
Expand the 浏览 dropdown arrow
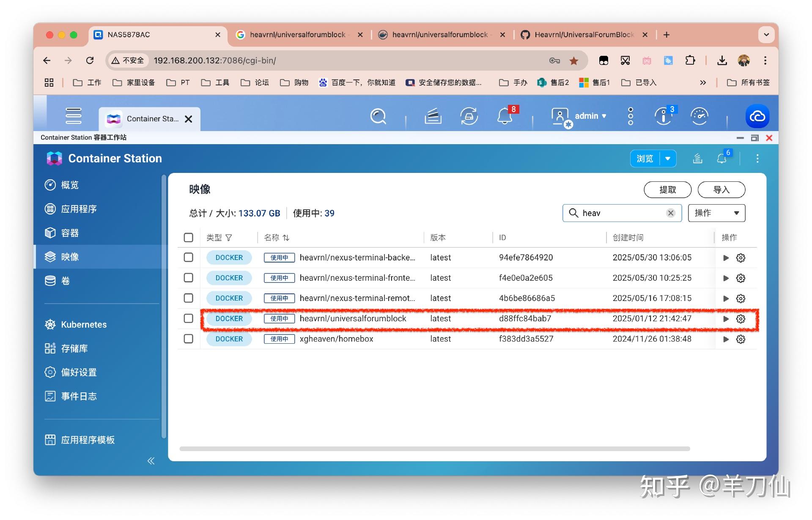[x=668, y=158]
